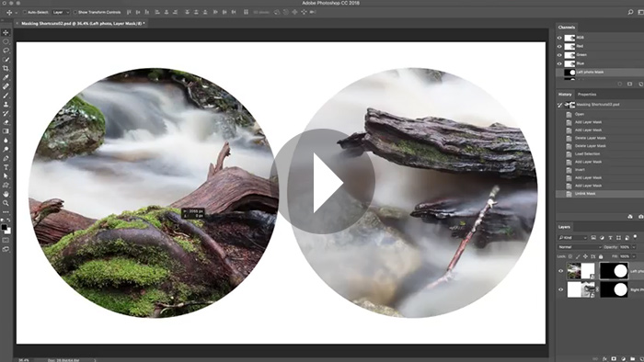Click the lock all padlock icon
Screen dimensions: 644x362
pos(601,256)
